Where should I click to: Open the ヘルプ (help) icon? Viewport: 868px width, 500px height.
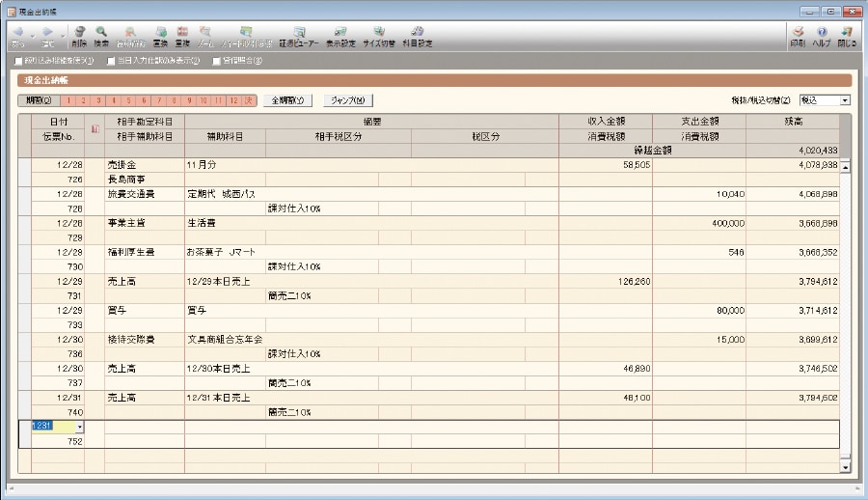tap(822, 36)
